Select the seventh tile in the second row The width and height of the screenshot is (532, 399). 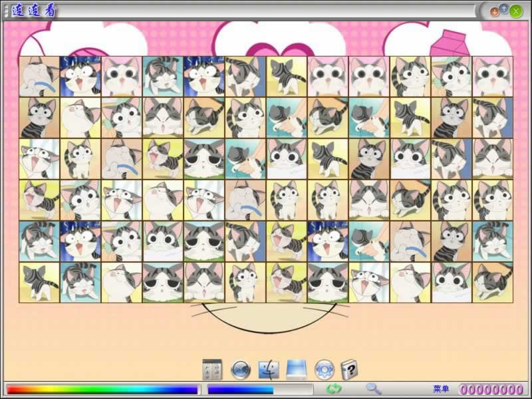coord(287,118)
